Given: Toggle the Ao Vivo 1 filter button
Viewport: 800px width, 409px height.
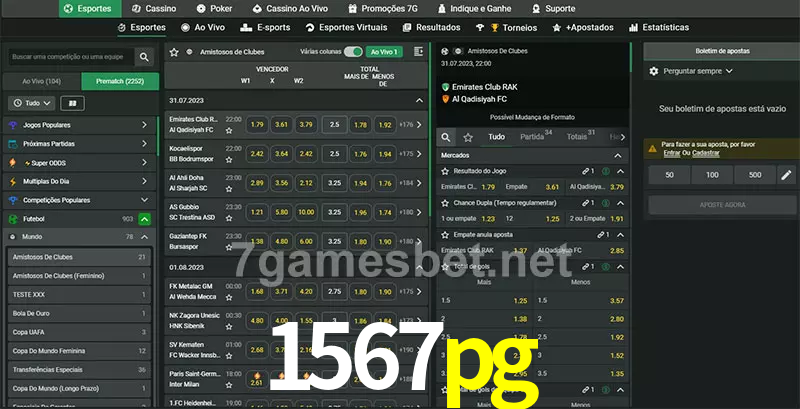Looking at the screenshot, I should [384, 52].
